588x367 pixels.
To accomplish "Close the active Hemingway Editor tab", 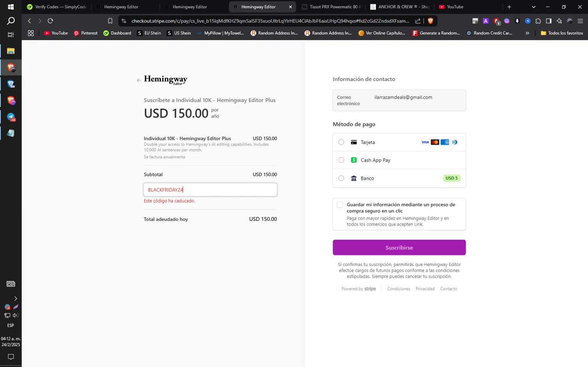I will point(290,7).
